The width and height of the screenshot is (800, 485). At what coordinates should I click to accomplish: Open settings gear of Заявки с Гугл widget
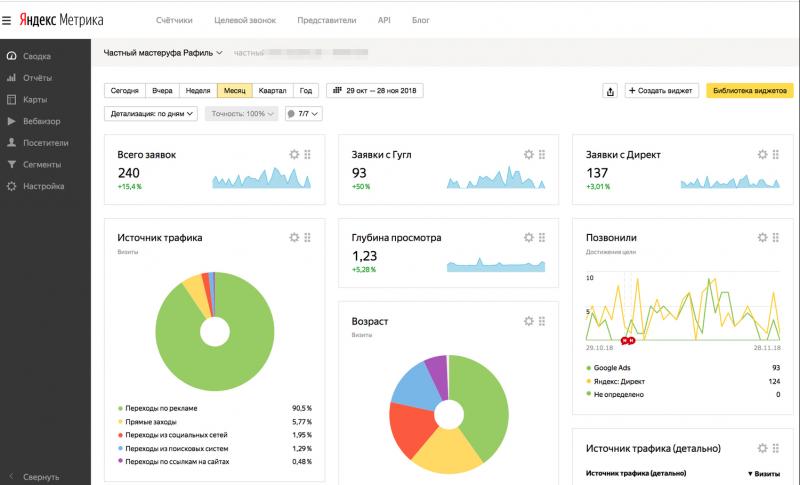[529, 155]
